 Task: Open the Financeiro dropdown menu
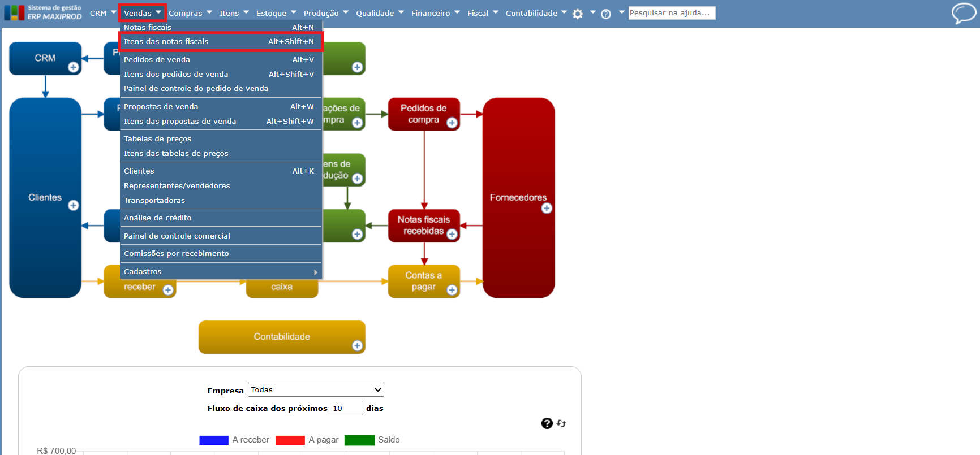tap(436, 13)
